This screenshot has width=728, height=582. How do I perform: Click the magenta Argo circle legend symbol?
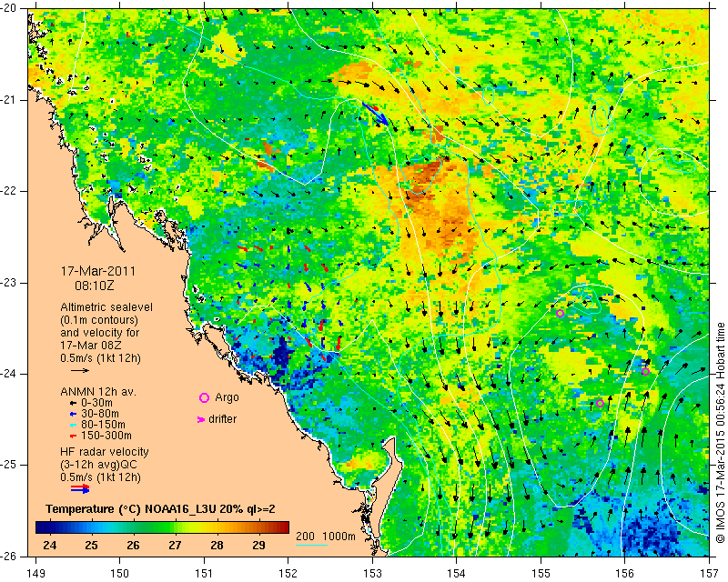204,397
